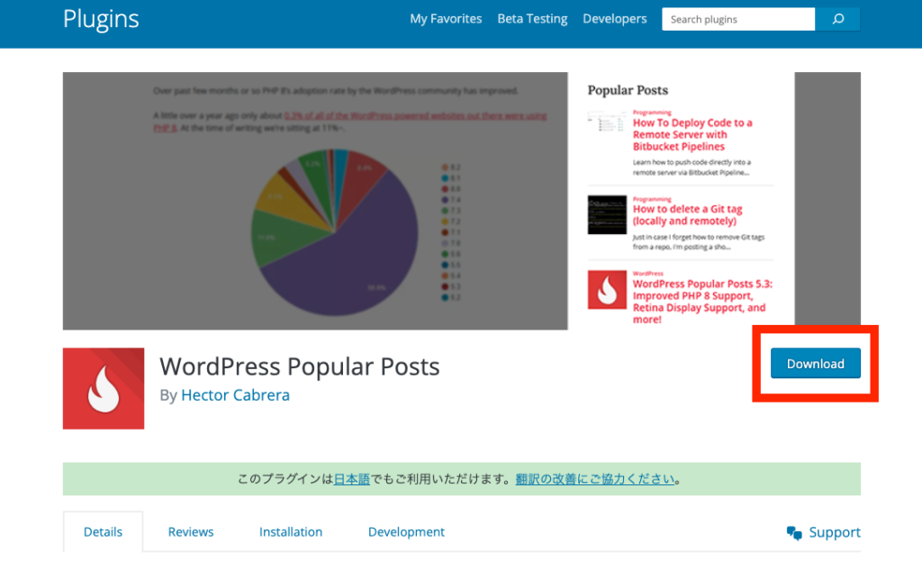Screen dimensions: 922x588
Task: Click the flame thumbnail in Popular Posts sidebar
Action: (x=607, y=290)
